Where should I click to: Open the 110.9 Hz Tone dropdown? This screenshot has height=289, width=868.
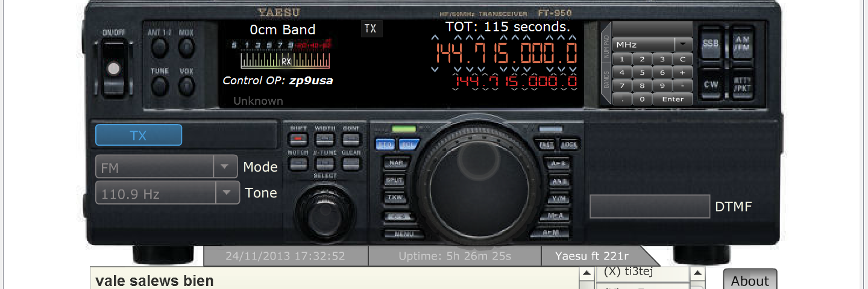tap(168, 193)
